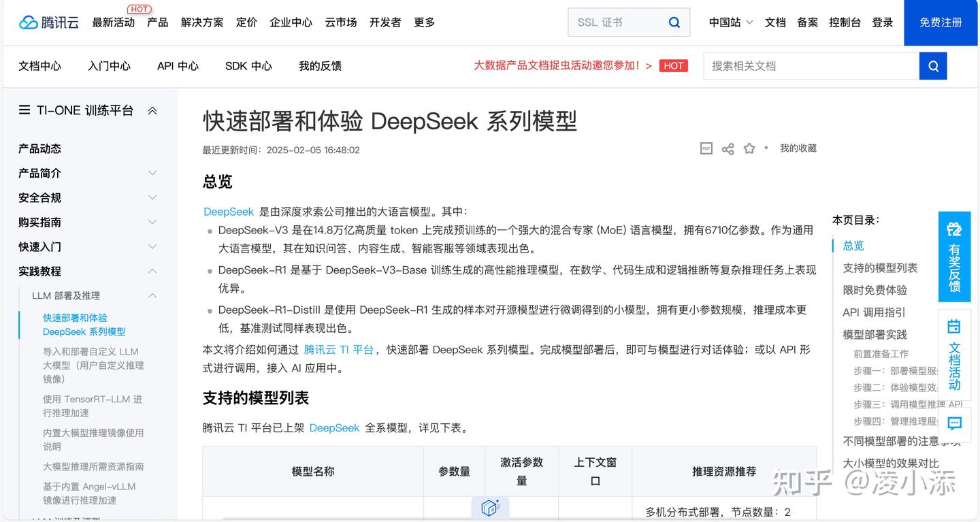The height and width of the screenshot is (522, 980).
Task: Open 使用 TensorRT-LLM 进行推理加速 article
Action: [x=93, y=406]
